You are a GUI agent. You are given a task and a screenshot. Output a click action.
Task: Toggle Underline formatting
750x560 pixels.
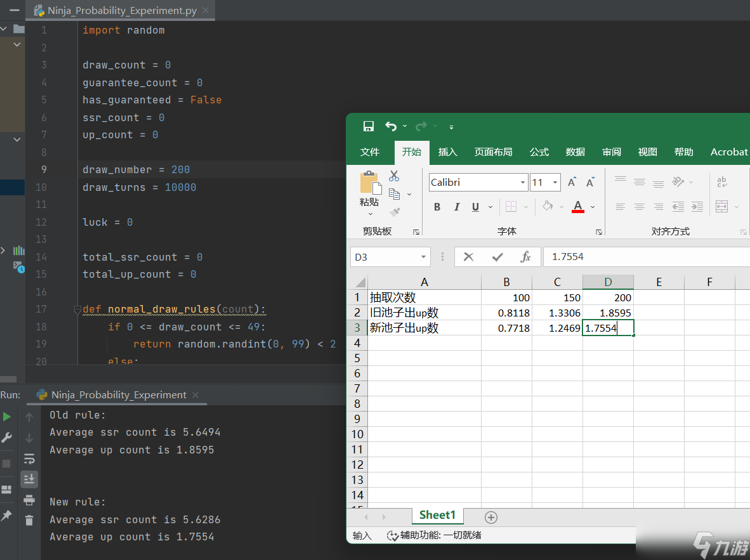(475, 207)
